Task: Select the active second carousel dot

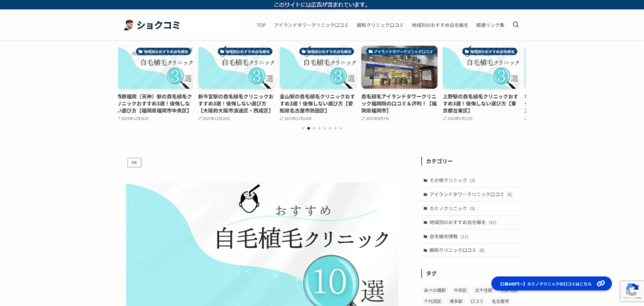Action: coord(308,128)
